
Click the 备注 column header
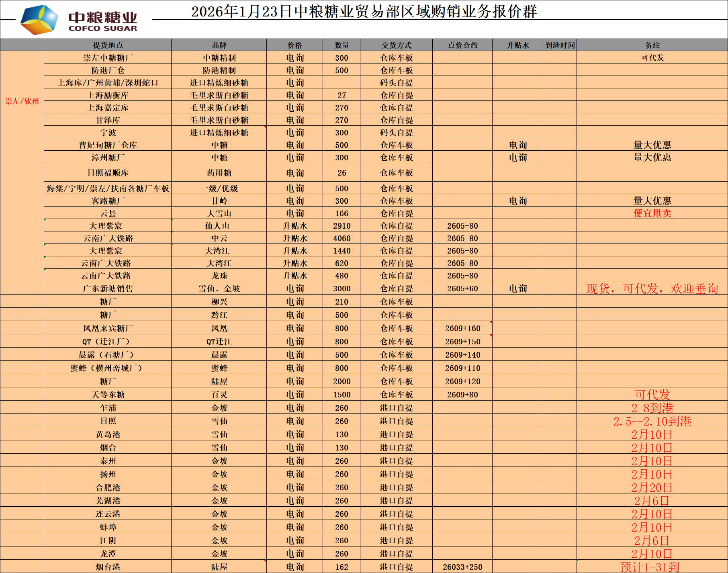tap(652, 45)
